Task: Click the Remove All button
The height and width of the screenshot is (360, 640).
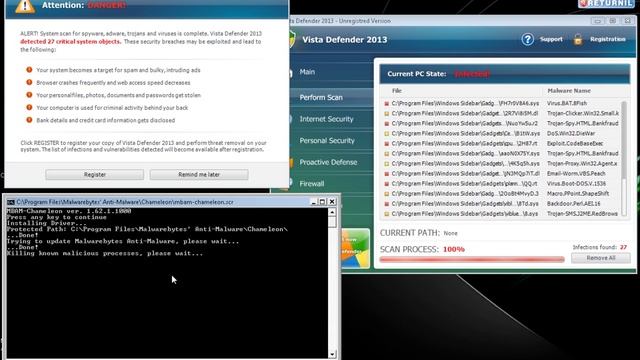Action: coord(600,258)
